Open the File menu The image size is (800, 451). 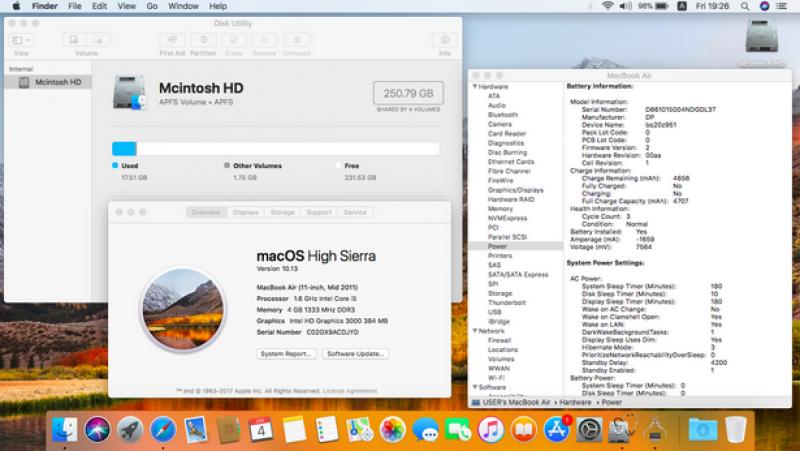pos(75,6)
